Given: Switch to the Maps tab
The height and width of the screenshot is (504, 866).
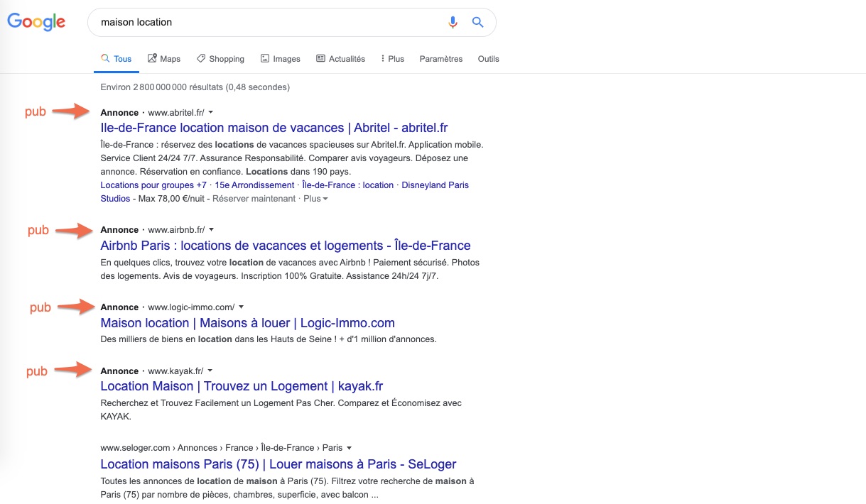Looking at the screenshot, I should pos(164,59).
